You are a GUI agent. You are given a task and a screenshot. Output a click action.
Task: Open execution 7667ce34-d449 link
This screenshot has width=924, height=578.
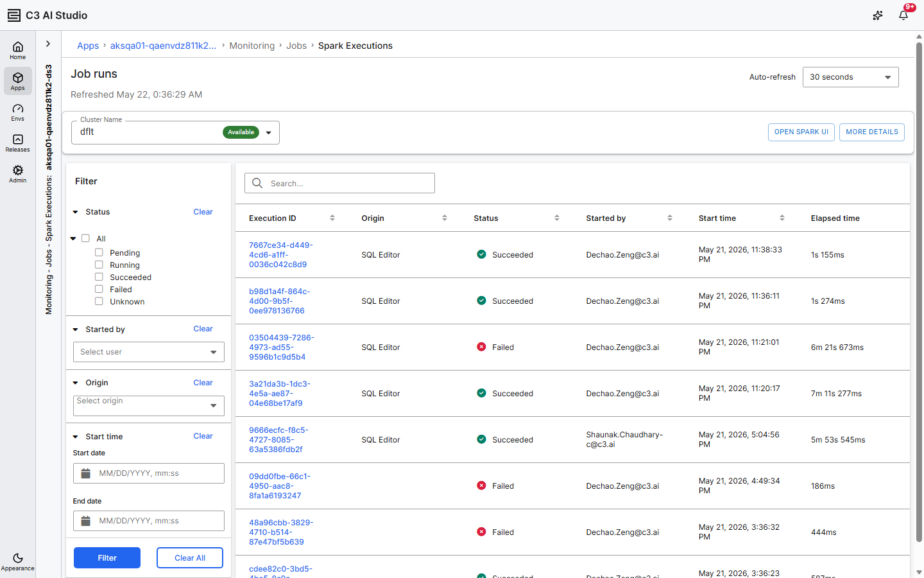pyautogui.click(x=281, y=255)
